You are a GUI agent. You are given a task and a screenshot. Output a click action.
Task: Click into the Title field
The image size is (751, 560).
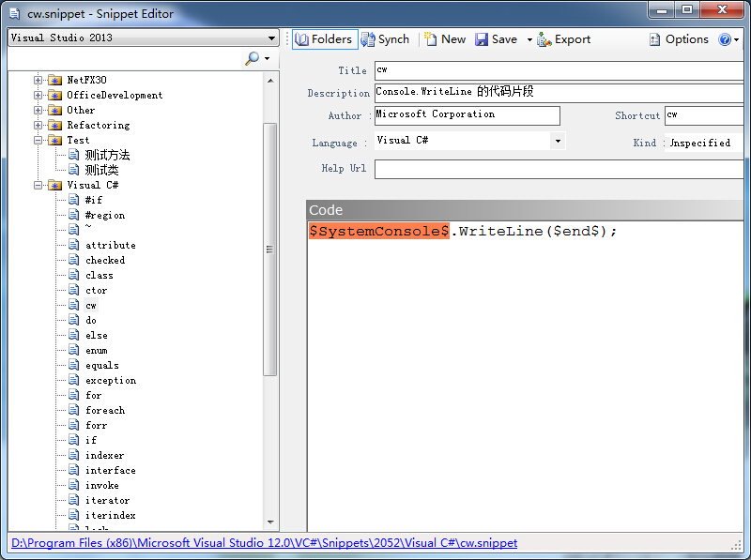559,71
